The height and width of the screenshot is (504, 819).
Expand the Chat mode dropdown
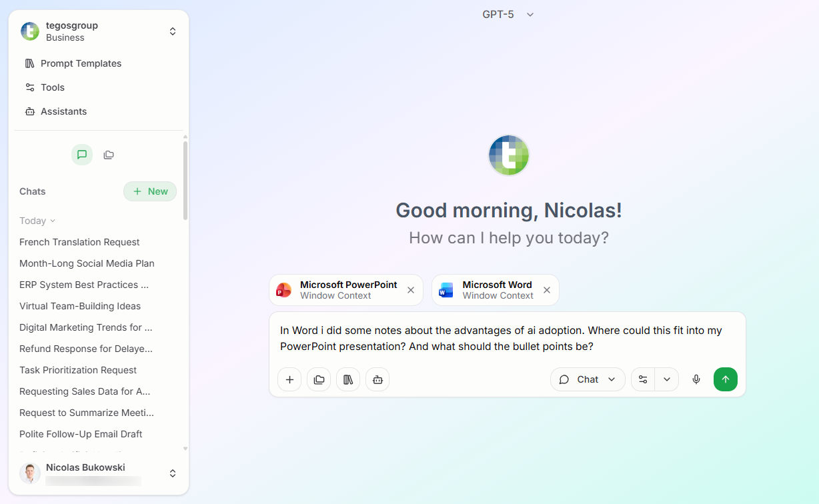click(588, 379)
